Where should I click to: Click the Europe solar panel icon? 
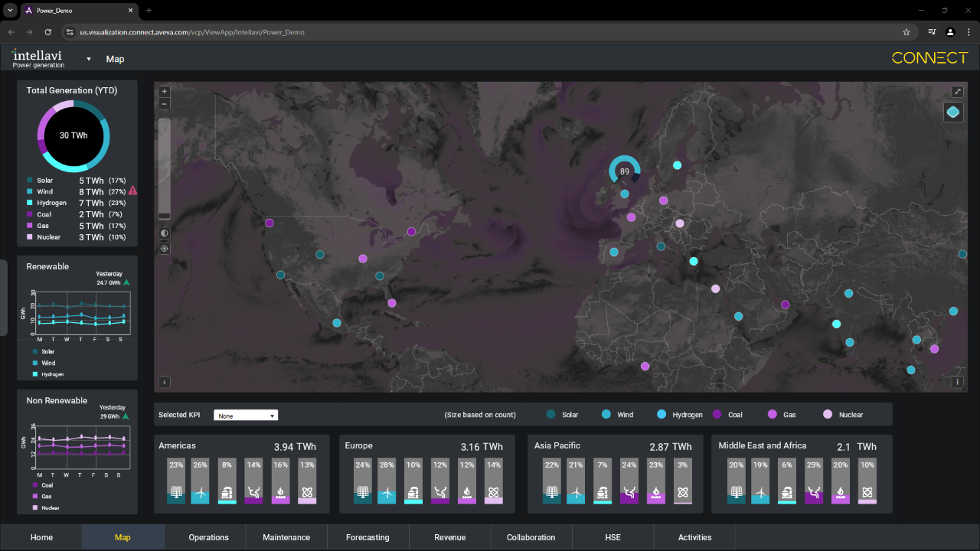coord(363,492)
